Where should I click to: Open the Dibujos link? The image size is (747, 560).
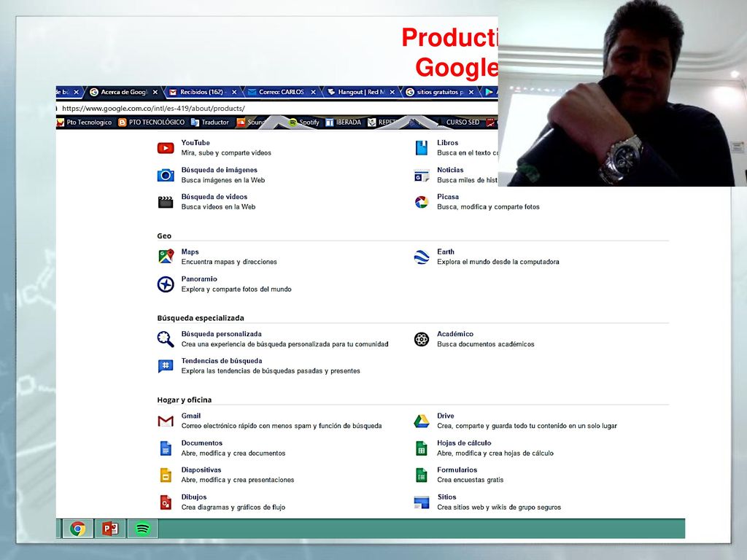point(194,497)
